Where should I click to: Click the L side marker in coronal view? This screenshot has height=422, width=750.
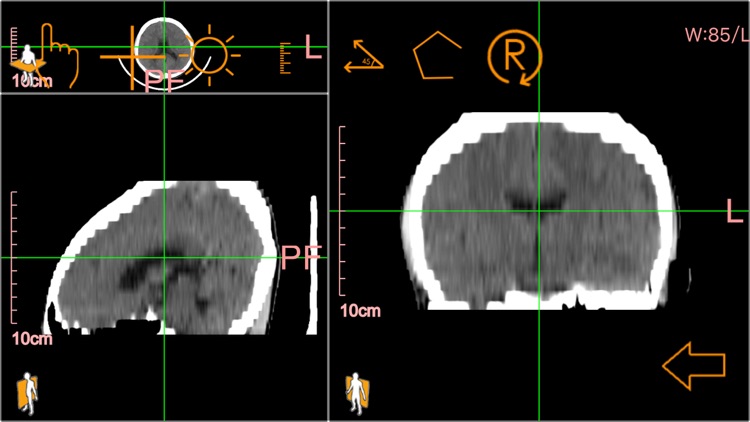pyautogui.click(x=734, y=211)
